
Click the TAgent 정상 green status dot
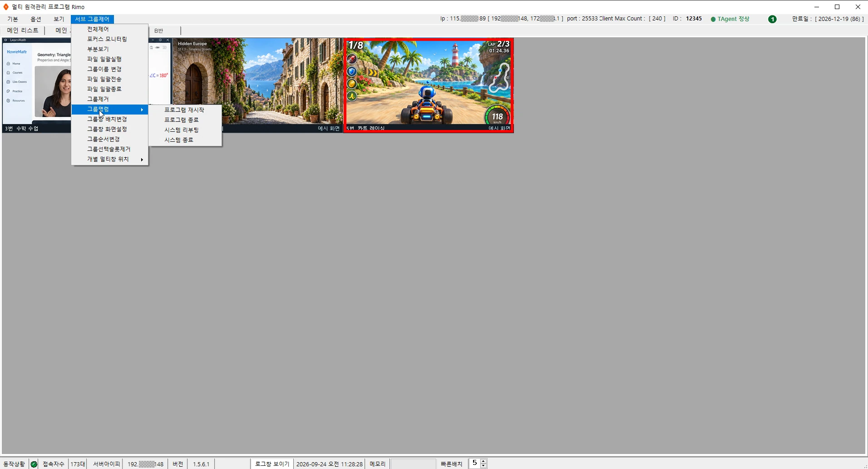(713, 19)
